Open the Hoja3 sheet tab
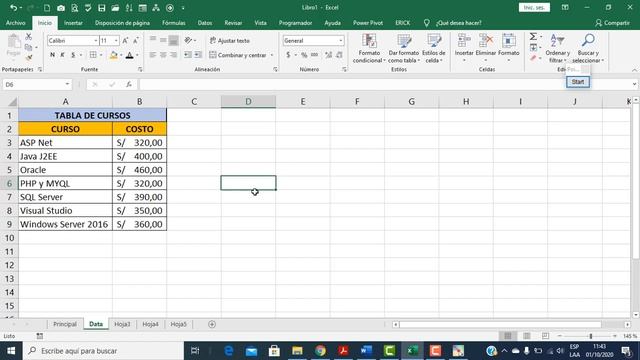This screenshot has height=360, width=640. (x=122, y=324)
